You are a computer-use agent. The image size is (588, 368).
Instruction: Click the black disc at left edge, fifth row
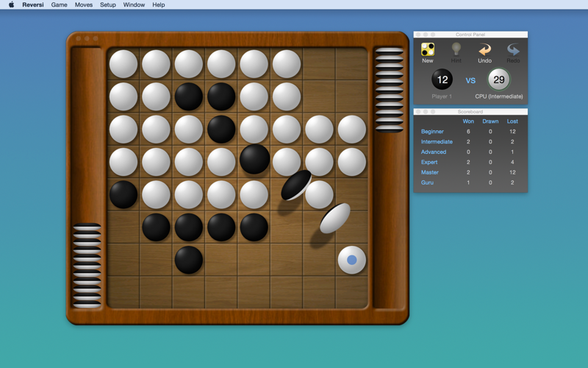coord(123,194)
